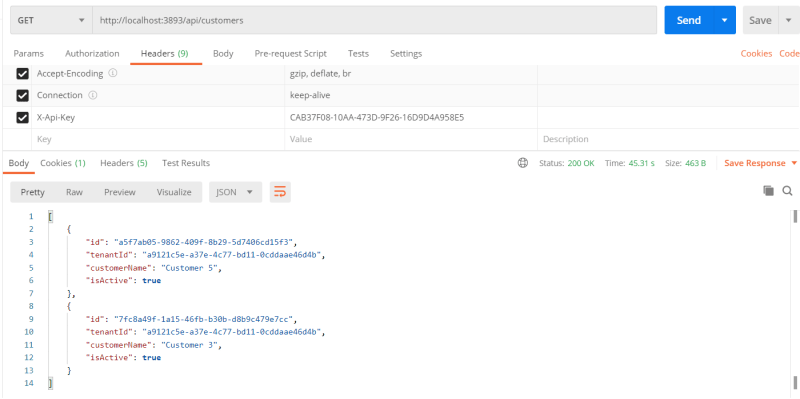Open the Save Response dropdown
Image resolution: width=800 pixels, height=399 pixels.
click(x=761, y=163)
